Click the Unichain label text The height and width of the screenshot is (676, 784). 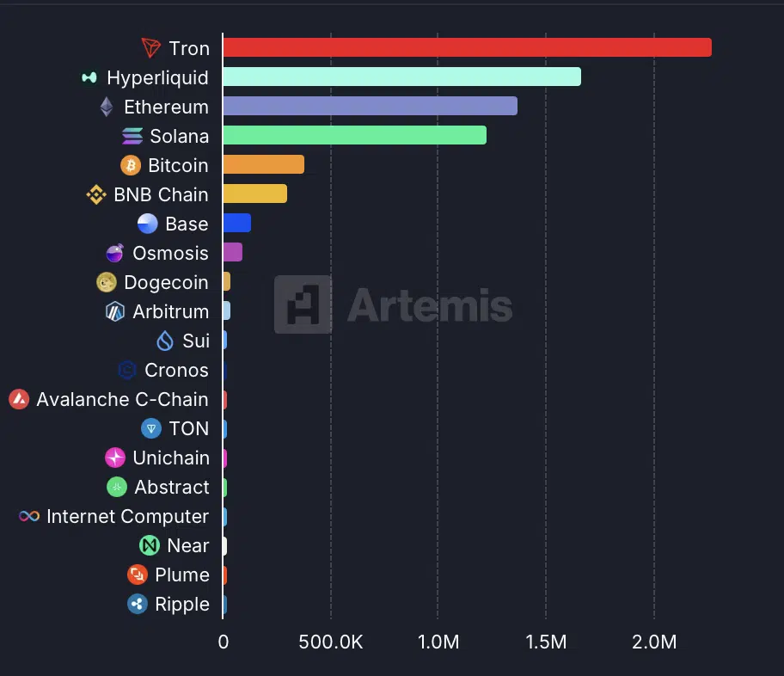(171, 458)
